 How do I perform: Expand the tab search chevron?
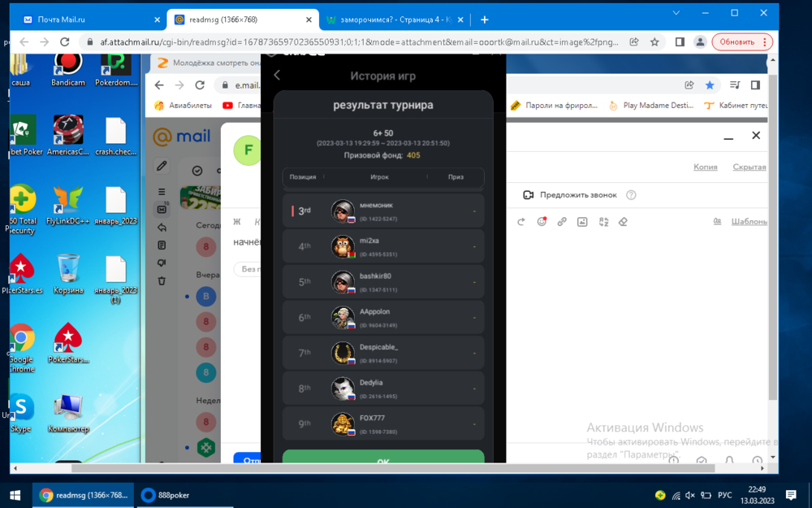click(x=676, y=13)
